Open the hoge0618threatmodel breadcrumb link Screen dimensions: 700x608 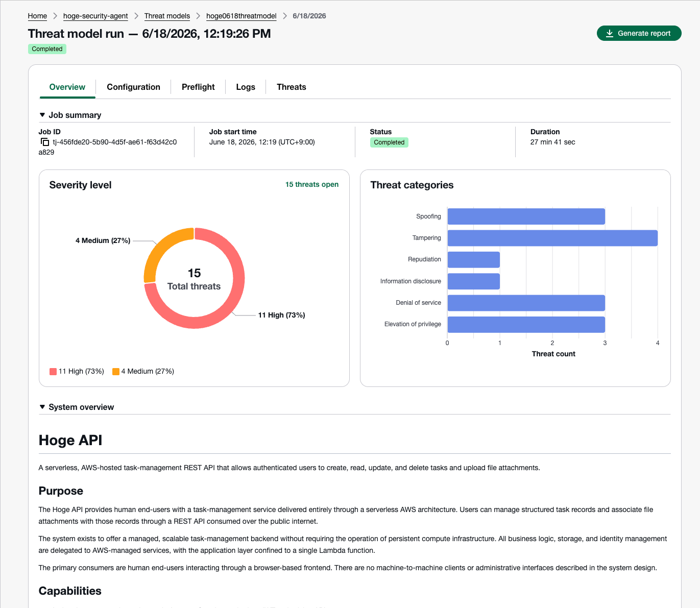242,16
